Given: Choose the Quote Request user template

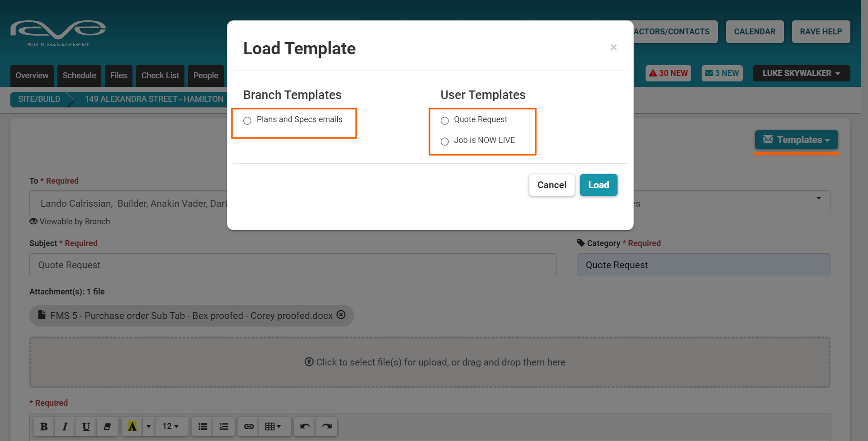Looking at the screenshot, I should click(445, 121).
